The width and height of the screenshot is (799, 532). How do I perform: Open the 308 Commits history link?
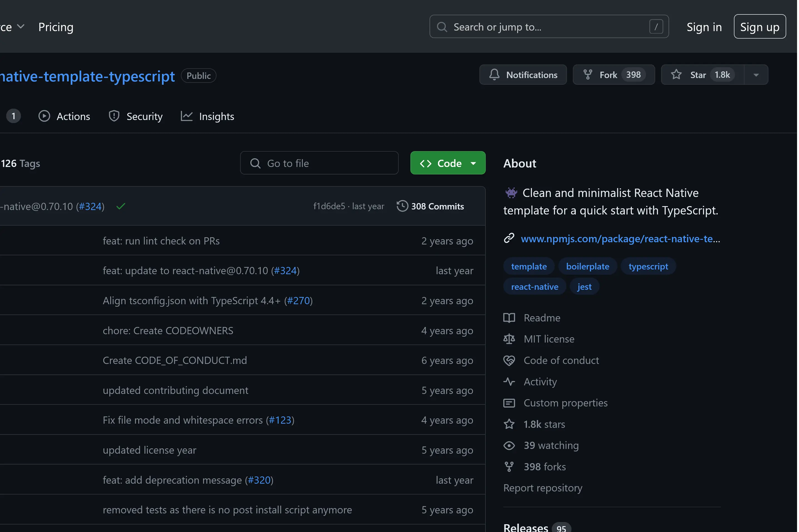point(437,206)
